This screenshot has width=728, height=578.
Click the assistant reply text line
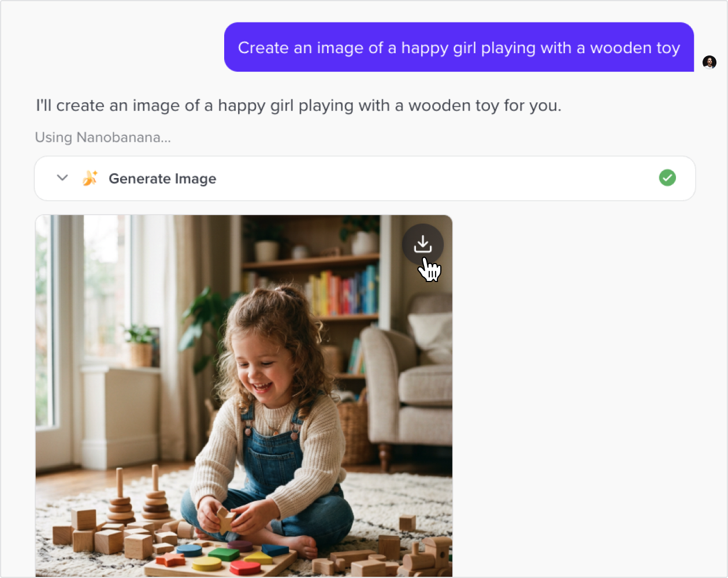pyautogui.click(x=299, y=106)
